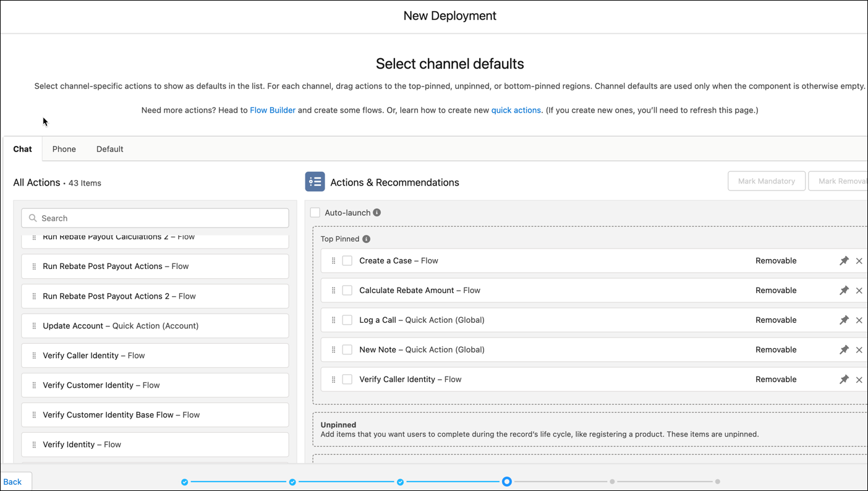
Task: Switch to the Phone tab
Action: click(x=64, y=149)
